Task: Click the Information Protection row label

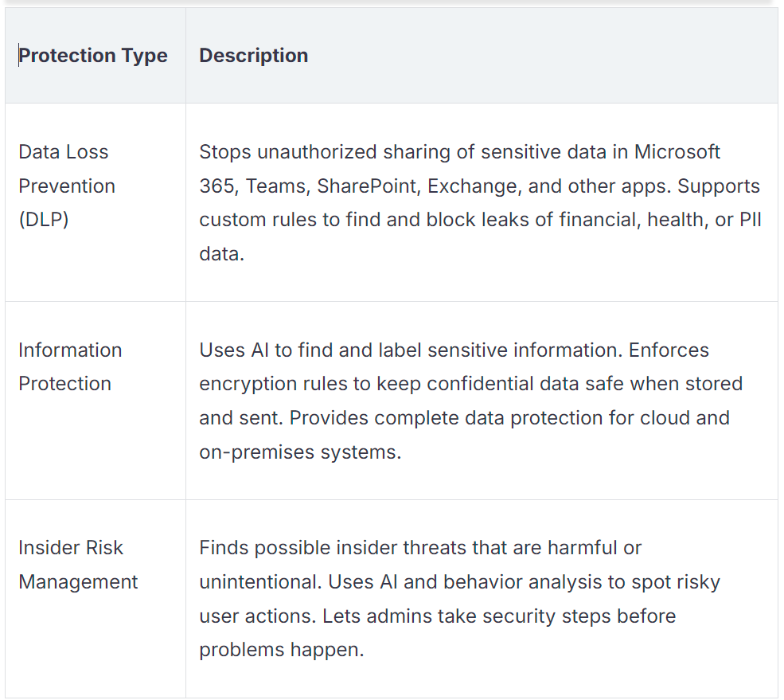Action: point(70,367)
